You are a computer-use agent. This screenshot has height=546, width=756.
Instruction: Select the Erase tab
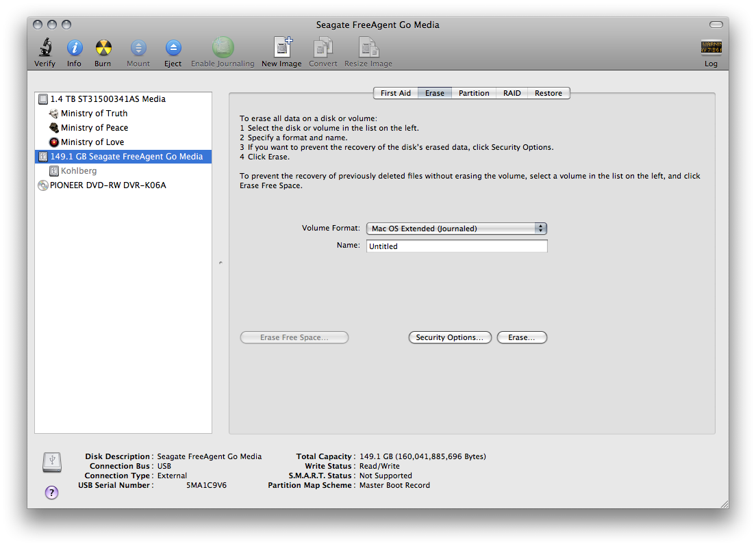434,93
